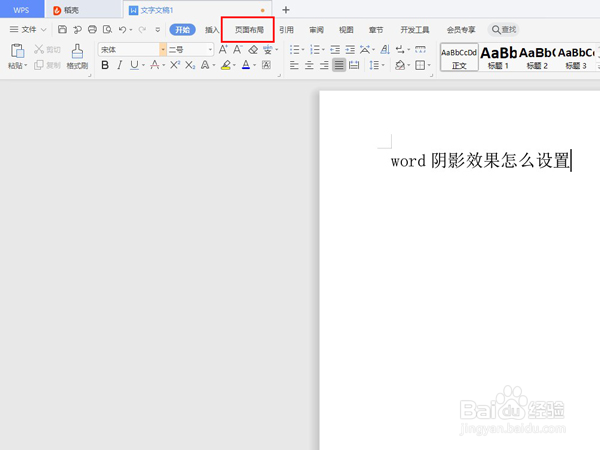Click the Print icon in quick access toolbar

(92, 29)
